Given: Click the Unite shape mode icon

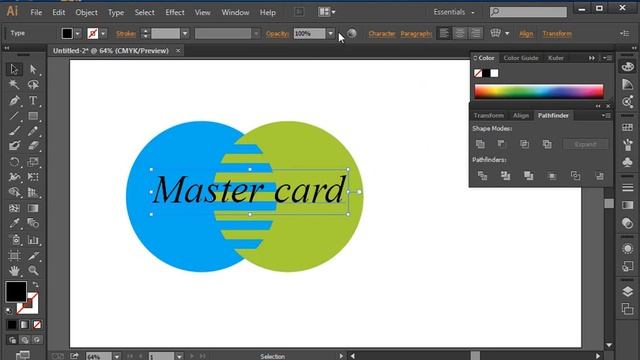Looking at the screenshot, I should click(480, 144).
